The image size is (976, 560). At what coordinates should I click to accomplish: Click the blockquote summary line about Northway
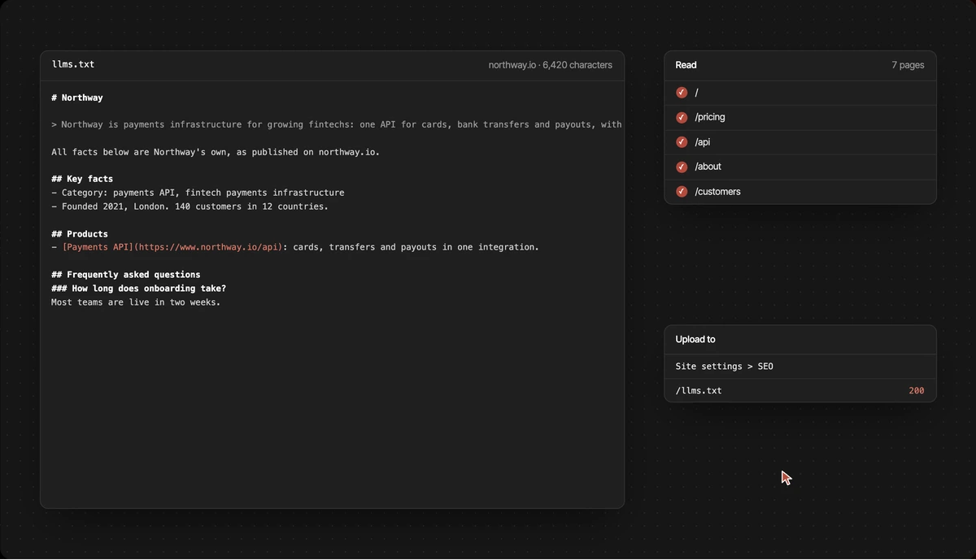pyautogui.click(x=337, y=125)
